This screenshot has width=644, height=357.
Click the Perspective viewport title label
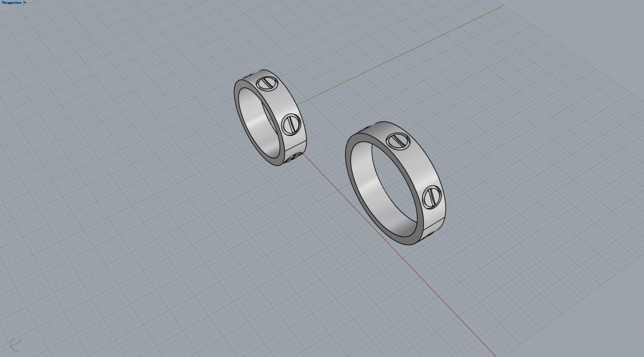[x=11, y=3]
